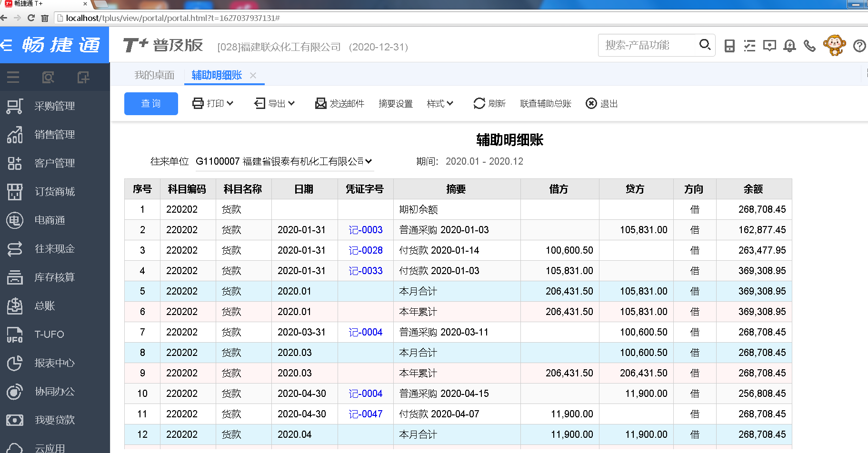Open T-UFO module
Viewport: 868px width, 453px height.
click(x=55, y=335)
